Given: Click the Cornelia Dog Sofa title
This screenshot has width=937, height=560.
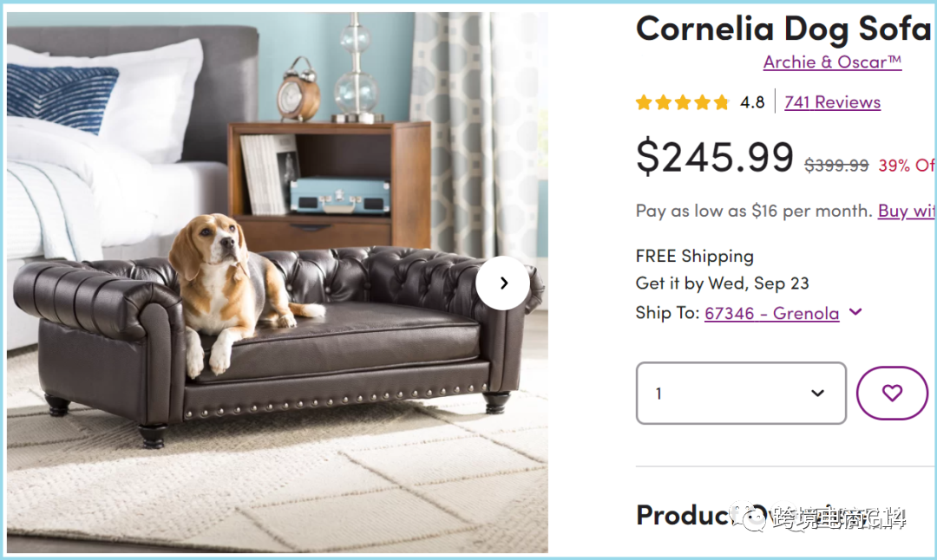Looking at the screenshot, I should tap(783, 29).
